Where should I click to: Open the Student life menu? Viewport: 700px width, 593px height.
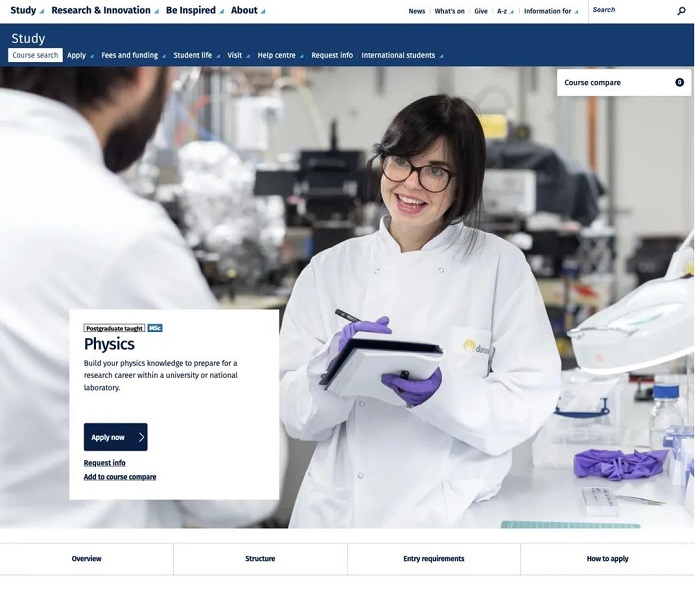(x=196, y=56)
